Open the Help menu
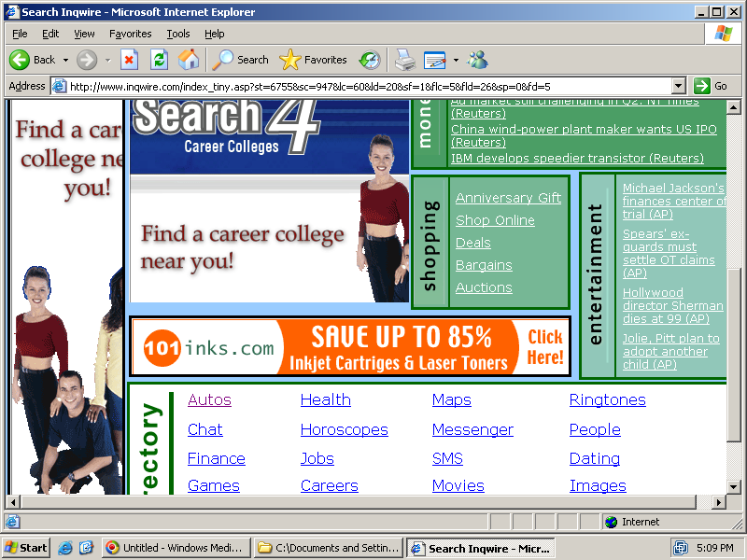The height and width of the screenshot is (560, 747). click(215, 34)
